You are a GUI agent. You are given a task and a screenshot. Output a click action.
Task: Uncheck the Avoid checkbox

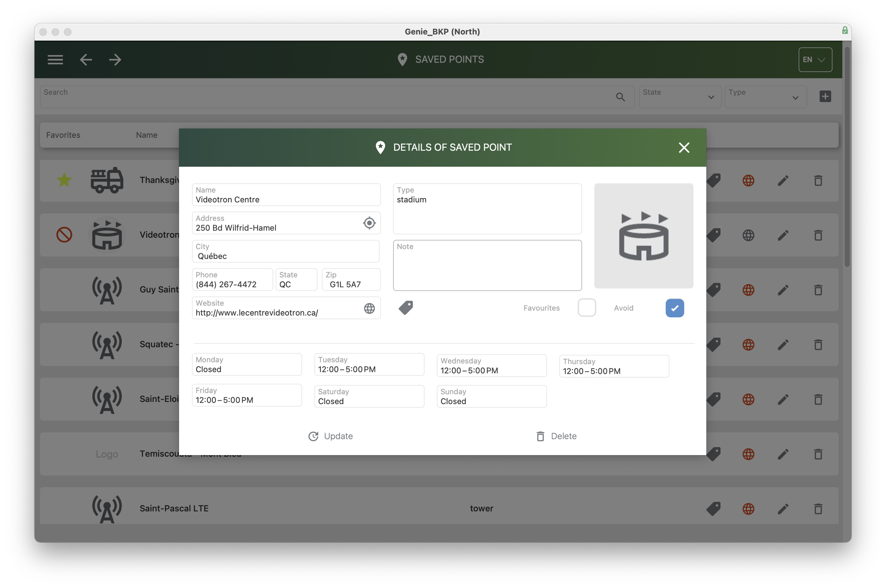674,308
